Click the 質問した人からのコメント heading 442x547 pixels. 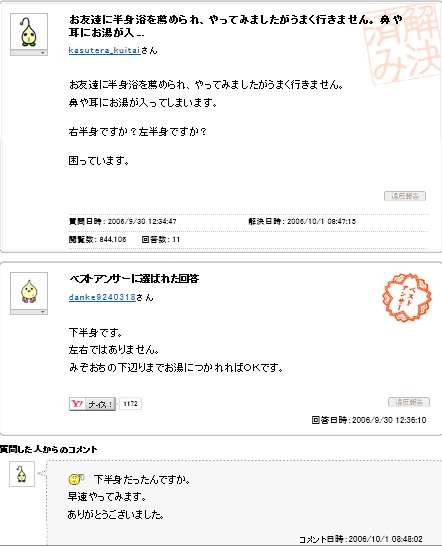tap(48, 450)
